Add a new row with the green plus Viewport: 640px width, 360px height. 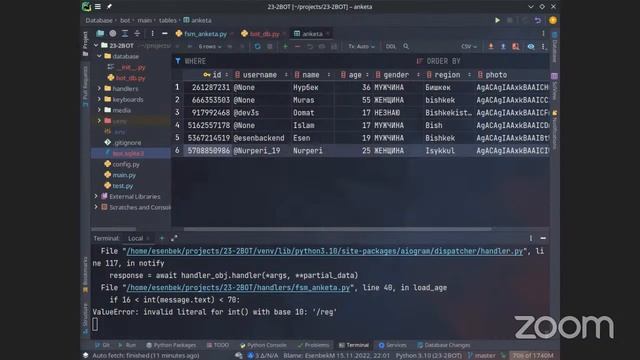coord(285,47)
